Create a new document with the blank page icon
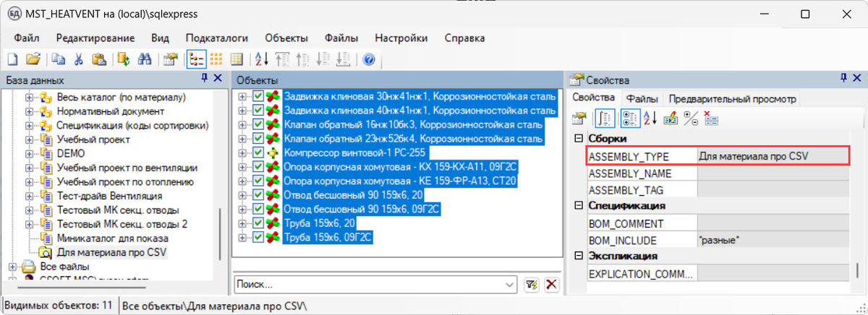The image size is (868, 315). point(12,60)
